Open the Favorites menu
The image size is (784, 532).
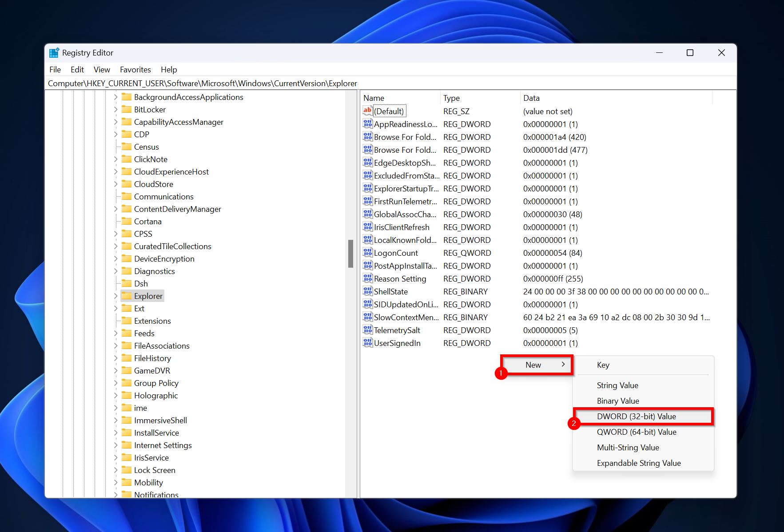(135, 70)
